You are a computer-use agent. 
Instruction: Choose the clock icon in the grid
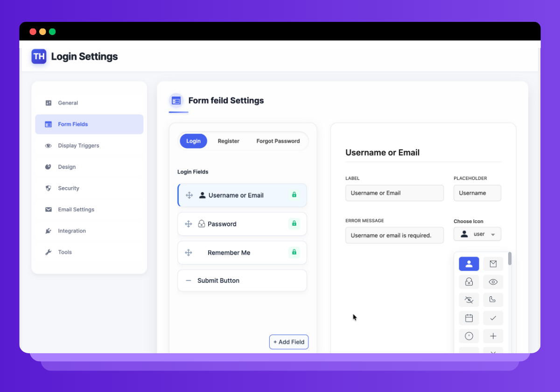(469, 336)
